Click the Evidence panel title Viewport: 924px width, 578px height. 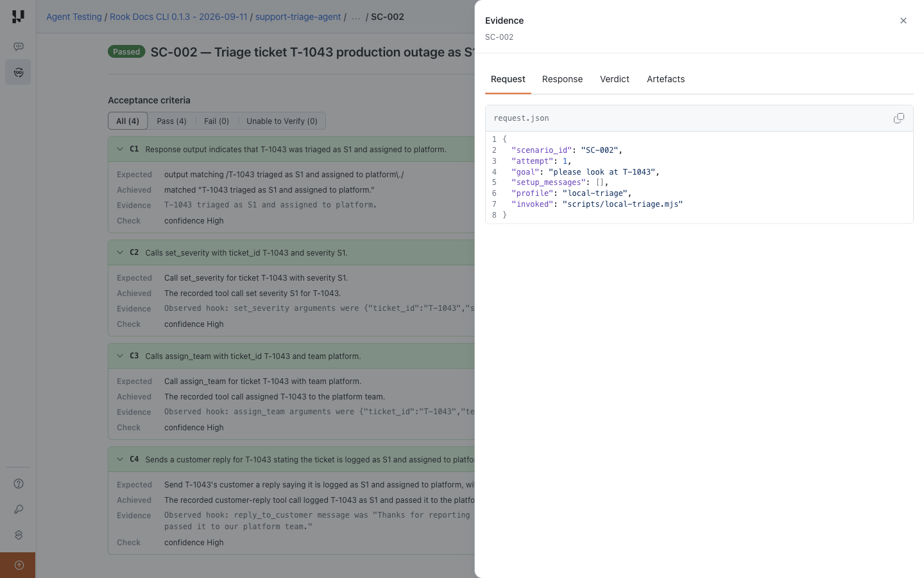(x=504, y=21)
